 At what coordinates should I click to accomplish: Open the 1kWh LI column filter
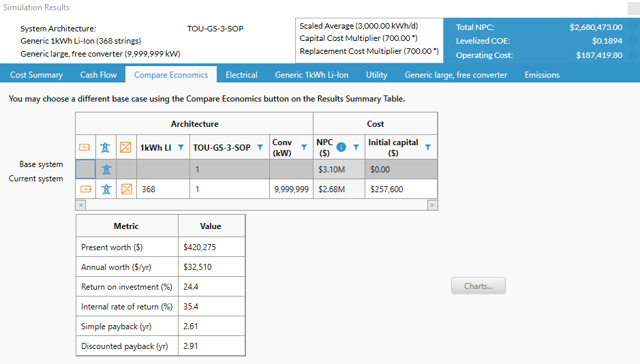point(181,147)
